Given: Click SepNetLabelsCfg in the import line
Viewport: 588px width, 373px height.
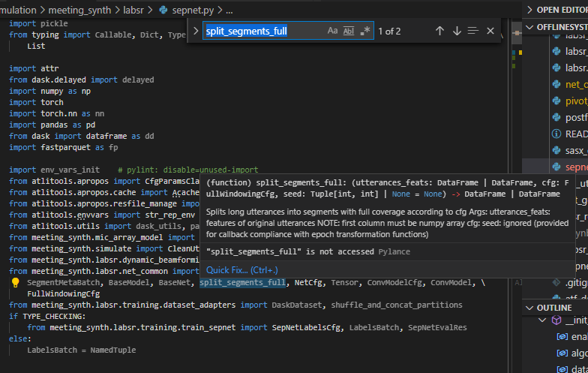Looking at the screenshot, I should [x=306, y=327].
